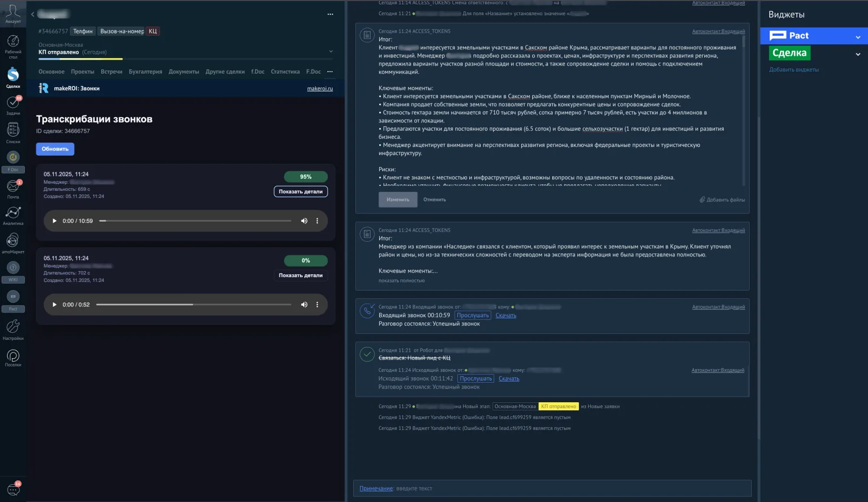Show more deal tabs via three dots
The height and width of the screenshot is (502, 868).
[330, 72]
